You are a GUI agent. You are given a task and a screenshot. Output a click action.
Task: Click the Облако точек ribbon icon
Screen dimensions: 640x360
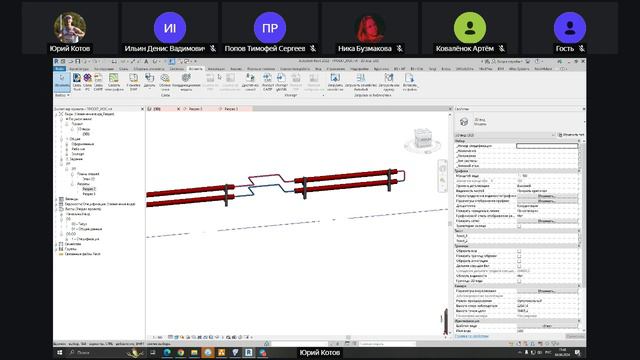(165, 81)
